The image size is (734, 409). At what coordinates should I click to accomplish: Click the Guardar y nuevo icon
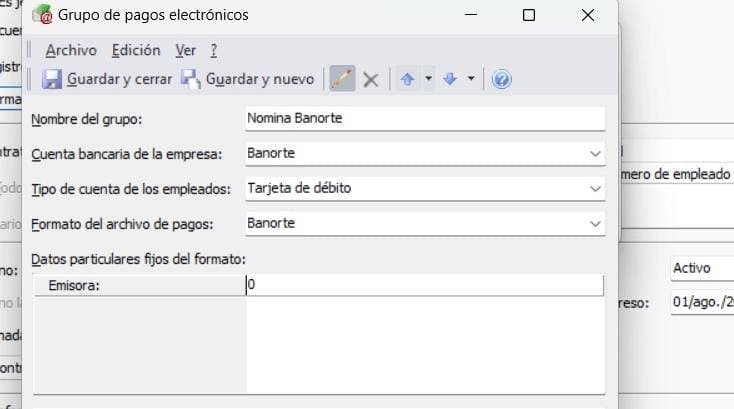pyautogui.click(x=192, y=79)
